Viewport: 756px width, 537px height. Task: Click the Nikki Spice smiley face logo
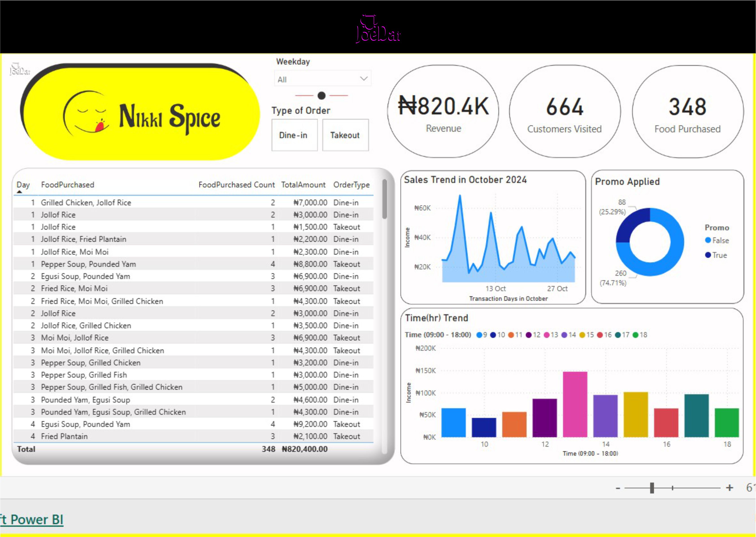[86, 114]
